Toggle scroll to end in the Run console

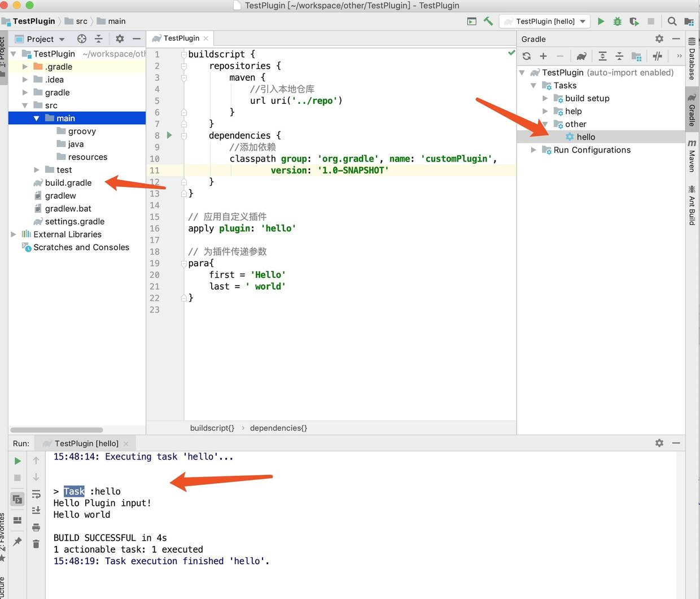tap(36, 510)
